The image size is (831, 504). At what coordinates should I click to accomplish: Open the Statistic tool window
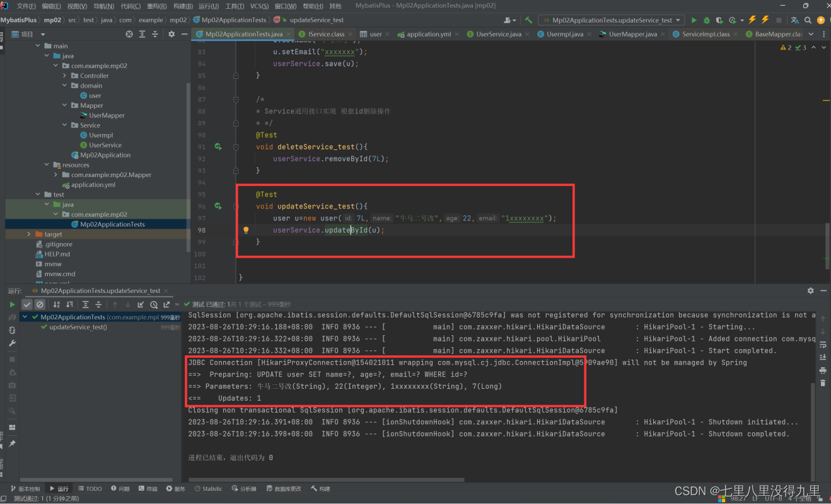coord(208,488)
